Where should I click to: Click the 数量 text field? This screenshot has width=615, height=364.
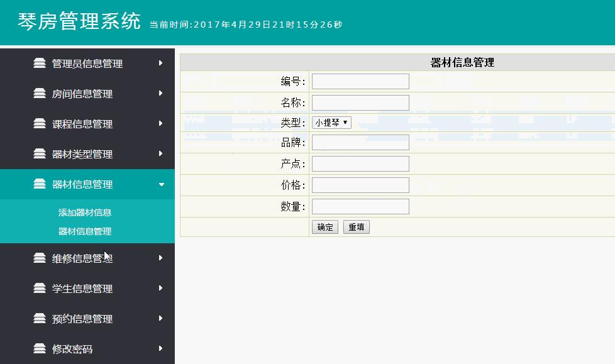pyautogui.click(x=360, y=206)
